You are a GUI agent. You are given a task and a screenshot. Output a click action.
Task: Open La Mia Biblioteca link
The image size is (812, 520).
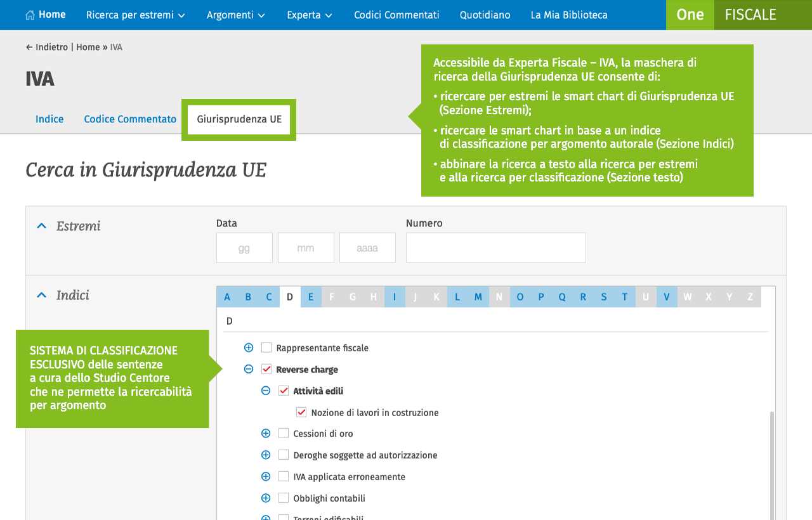pyautogui.click(x=568, y=15)
